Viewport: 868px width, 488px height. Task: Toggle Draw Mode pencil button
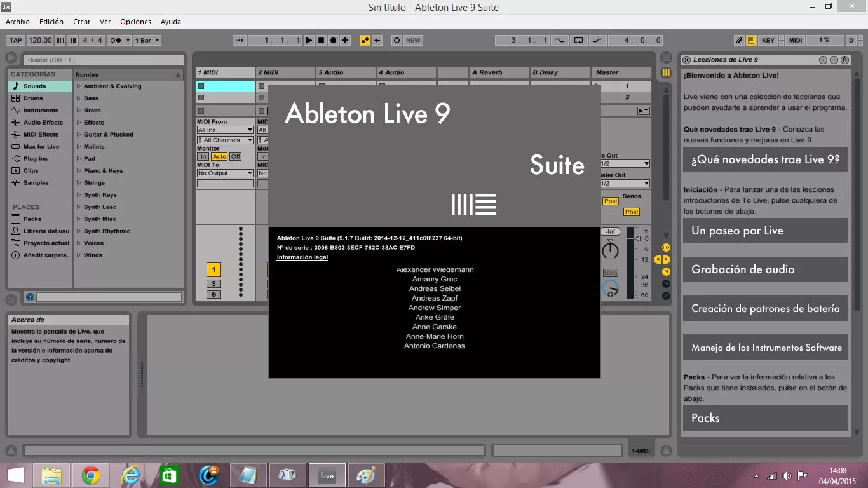click(739, 40)
